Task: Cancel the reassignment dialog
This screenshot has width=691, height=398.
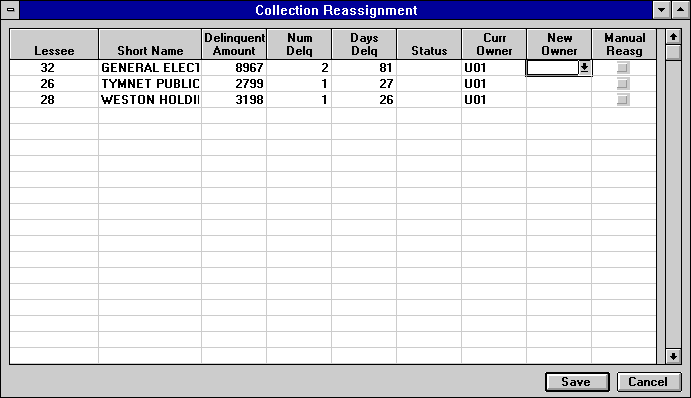Action: point(649,382)
